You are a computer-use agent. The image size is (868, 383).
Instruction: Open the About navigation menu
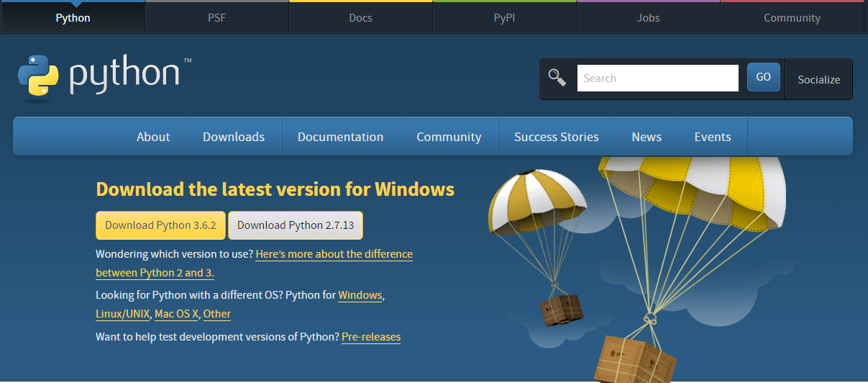pos(153,137)
